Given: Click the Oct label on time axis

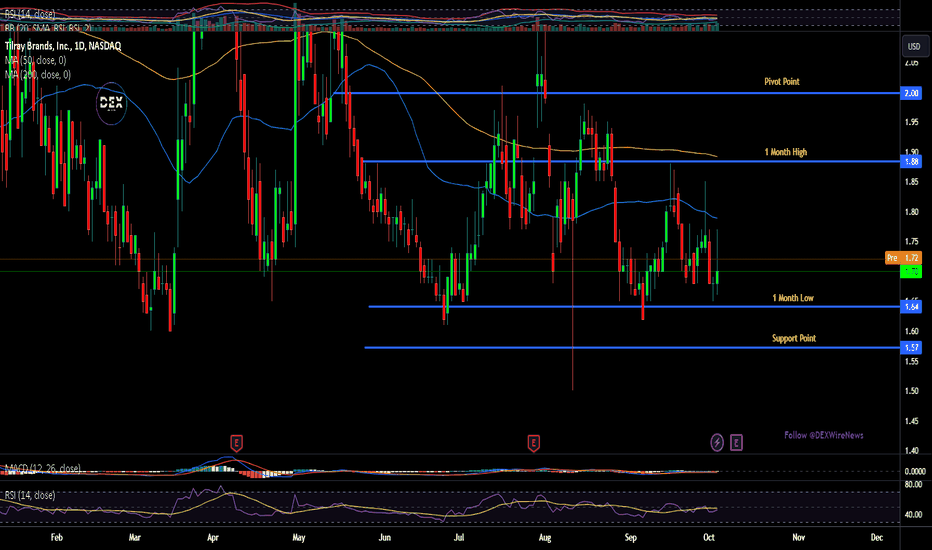Looking at the screenshot, I should [x=709, y=538].
